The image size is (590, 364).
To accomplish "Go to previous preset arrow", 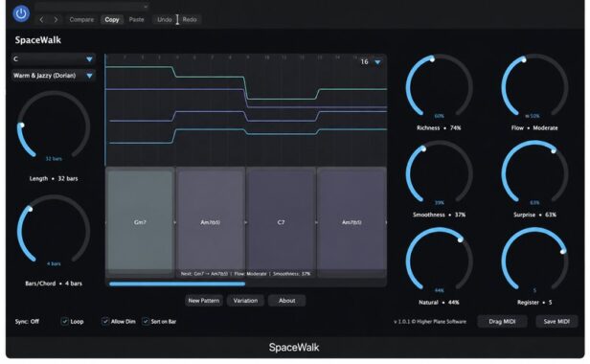I will 41,19.
